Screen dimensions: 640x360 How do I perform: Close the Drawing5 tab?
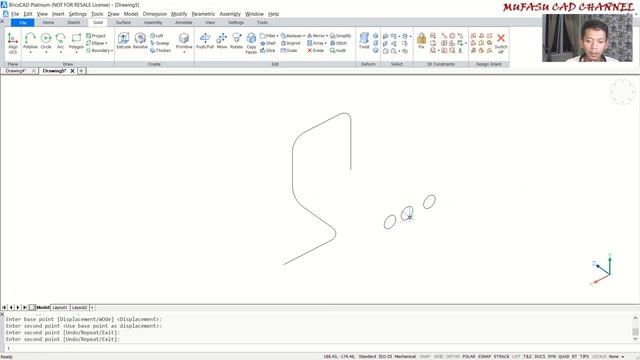(72, 71)
